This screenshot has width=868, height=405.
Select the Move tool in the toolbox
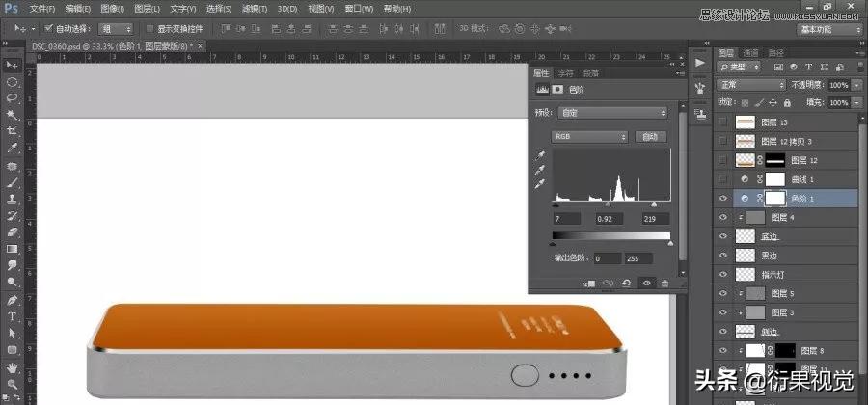(x=13, y=65)
